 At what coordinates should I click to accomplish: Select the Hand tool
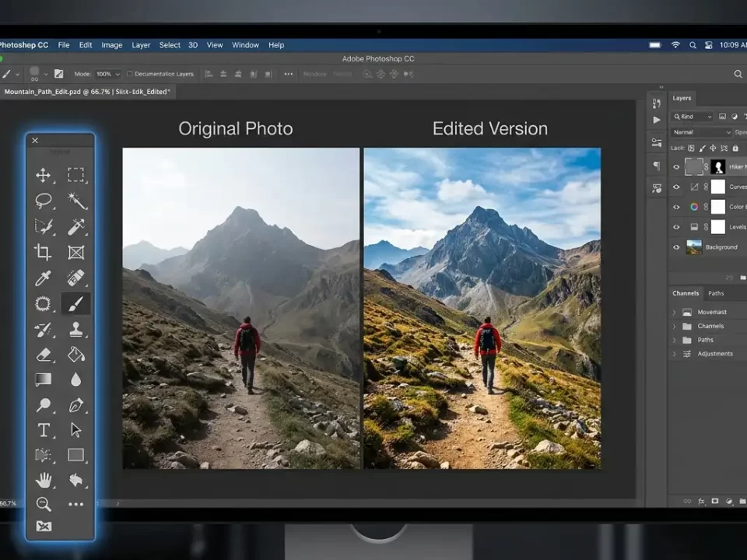pos(44,480)
